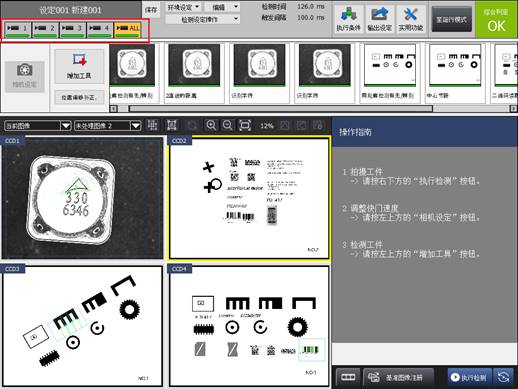Select the CCD3 camera view
Viewport: 518px width, 389px height.
[82, 326]
